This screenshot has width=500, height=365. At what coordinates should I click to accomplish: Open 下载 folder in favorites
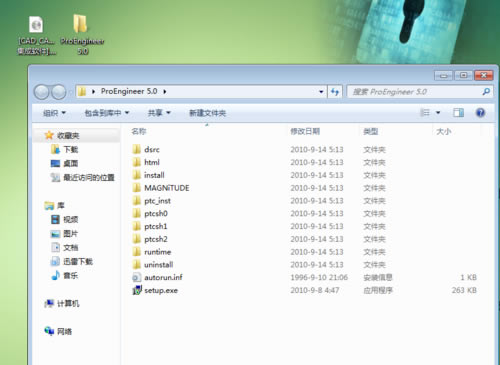click(65, 149)
